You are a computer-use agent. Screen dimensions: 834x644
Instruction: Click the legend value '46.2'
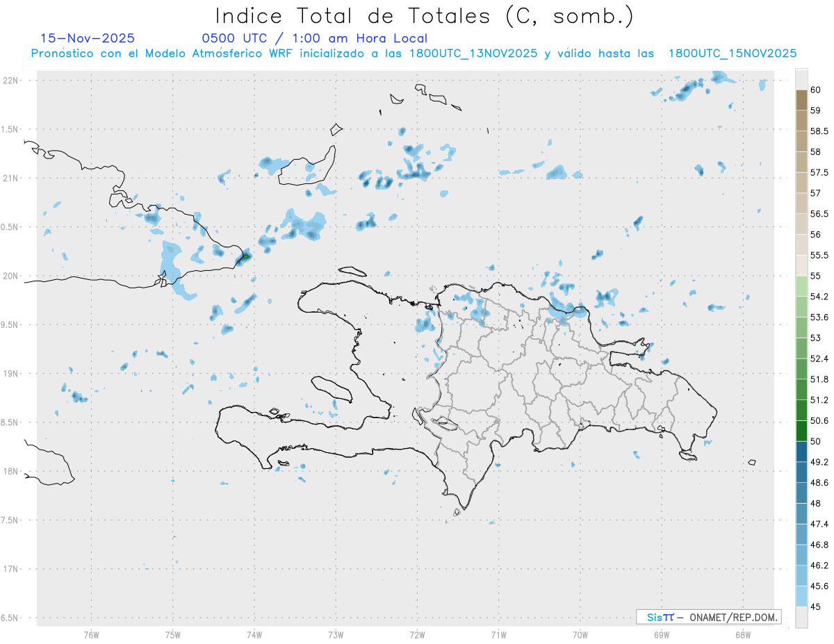click(x=819, y=565)
